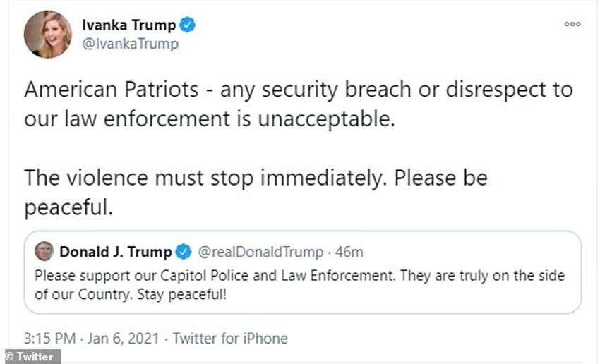Viewport: 600px width, 364px height.
Task: Open the @IvankaTrump handle link
Action: click(x=130, y=44)
